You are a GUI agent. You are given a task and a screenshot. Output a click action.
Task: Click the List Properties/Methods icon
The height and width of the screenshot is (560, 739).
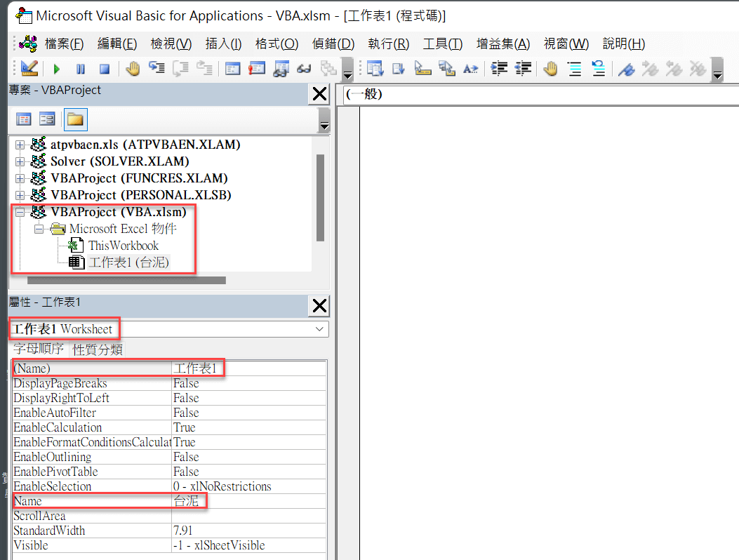click(375, 69)
